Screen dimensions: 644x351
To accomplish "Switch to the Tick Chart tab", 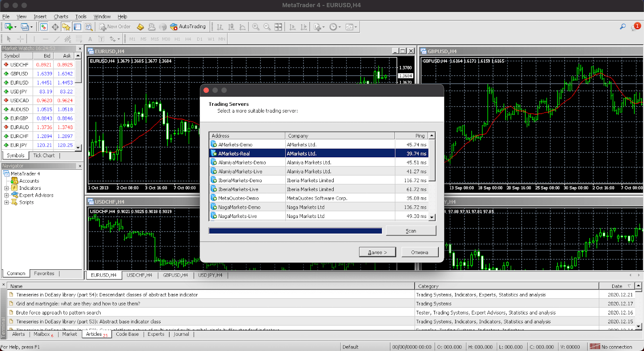I will (43, 156).
